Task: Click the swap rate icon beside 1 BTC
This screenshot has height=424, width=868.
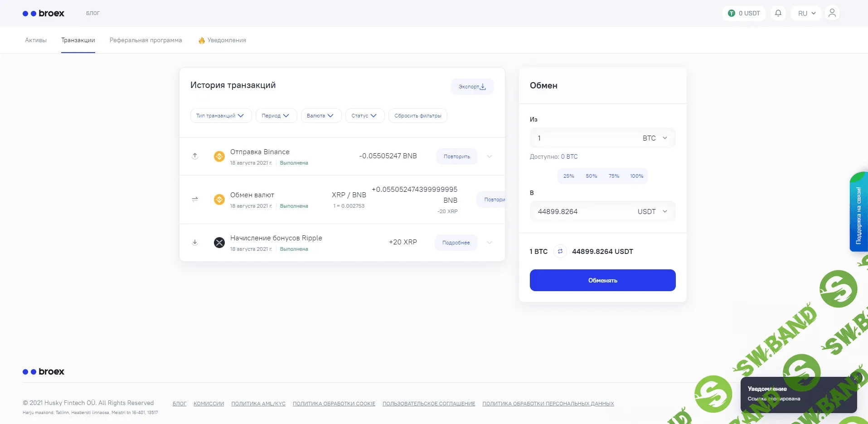Action: [x=560, y=251]
